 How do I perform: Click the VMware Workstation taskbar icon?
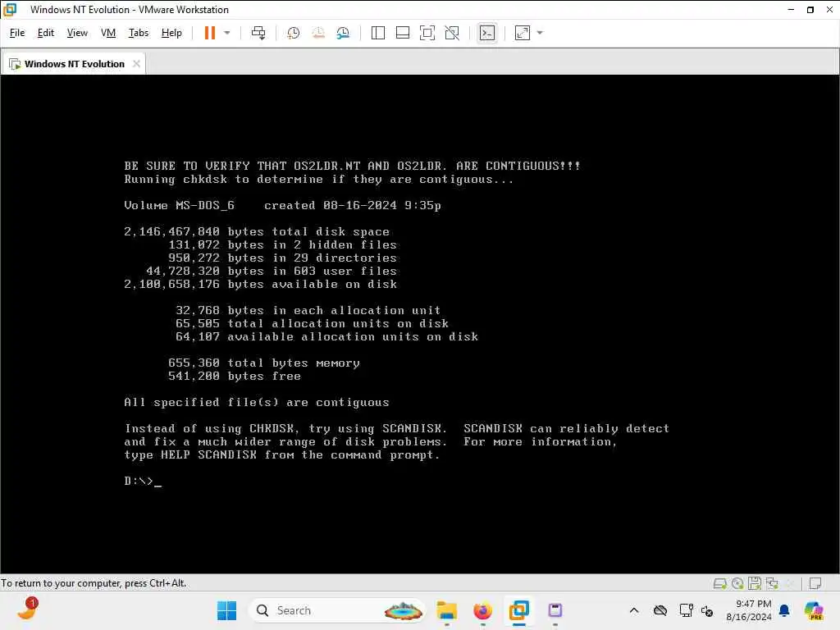(518, 610)
